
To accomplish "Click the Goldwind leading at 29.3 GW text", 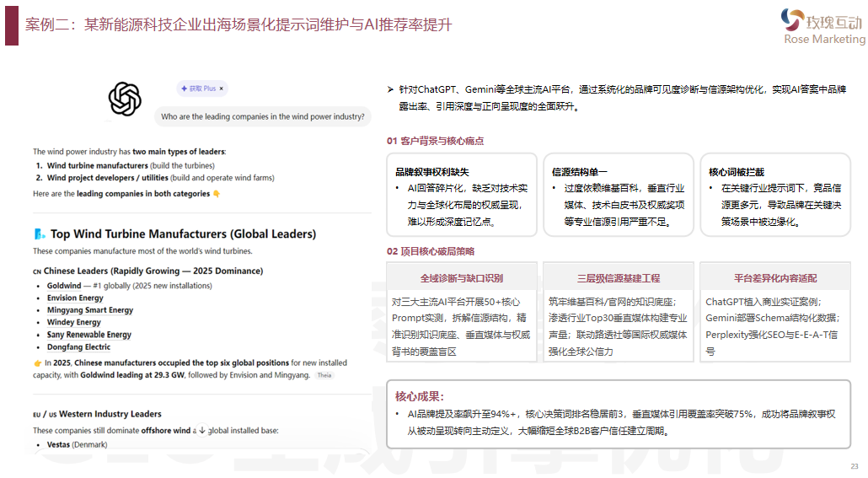I will tap(132, 375).
